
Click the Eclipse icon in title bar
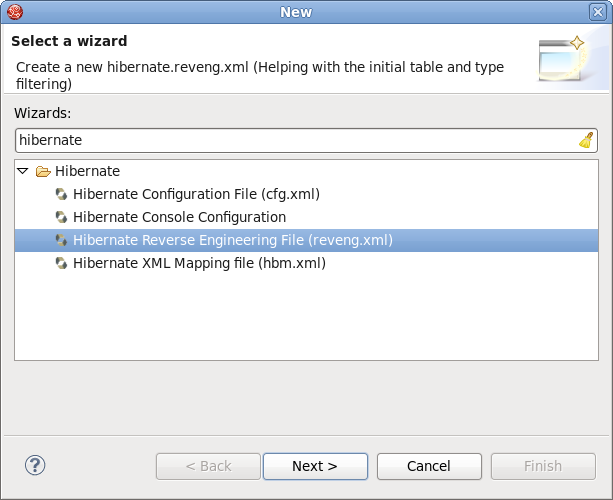(x=13, y=12)
